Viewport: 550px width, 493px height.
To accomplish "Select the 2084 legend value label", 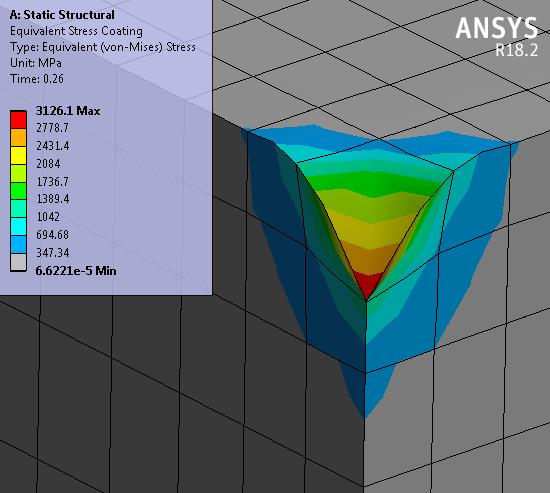I will (48, 164).
